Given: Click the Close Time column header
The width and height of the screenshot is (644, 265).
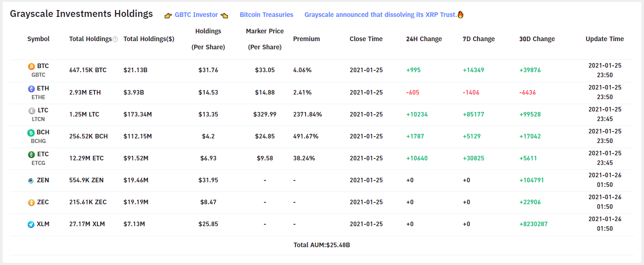Looking at the screenshot, I should [x=366, y=39].
